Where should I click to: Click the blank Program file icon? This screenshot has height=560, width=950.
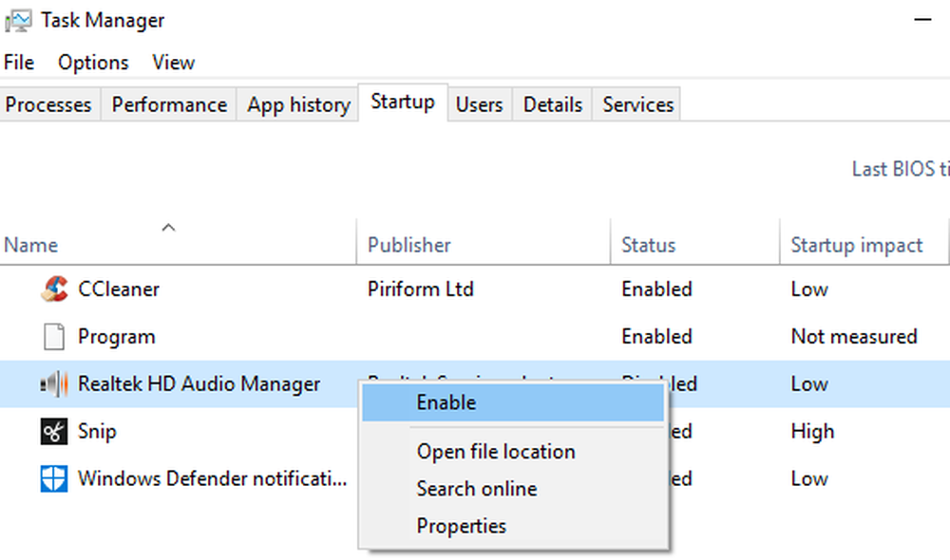54,336
